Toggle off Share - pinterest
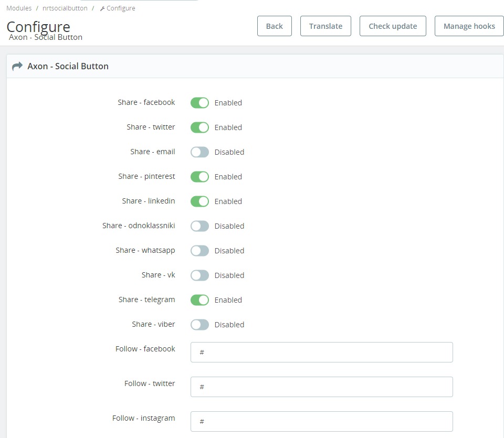Viewport: 504px width, 438px height. [199, 177]
